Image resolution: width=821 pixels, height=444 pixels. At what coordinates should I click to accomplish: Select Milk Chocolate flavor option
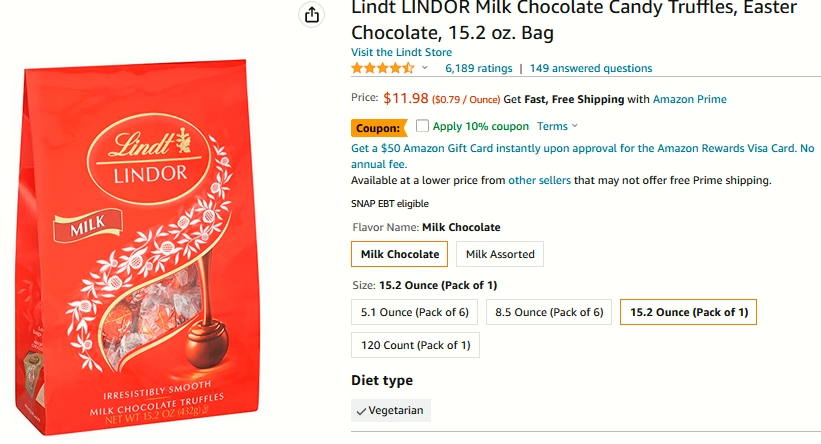click(x=400, y=254)
